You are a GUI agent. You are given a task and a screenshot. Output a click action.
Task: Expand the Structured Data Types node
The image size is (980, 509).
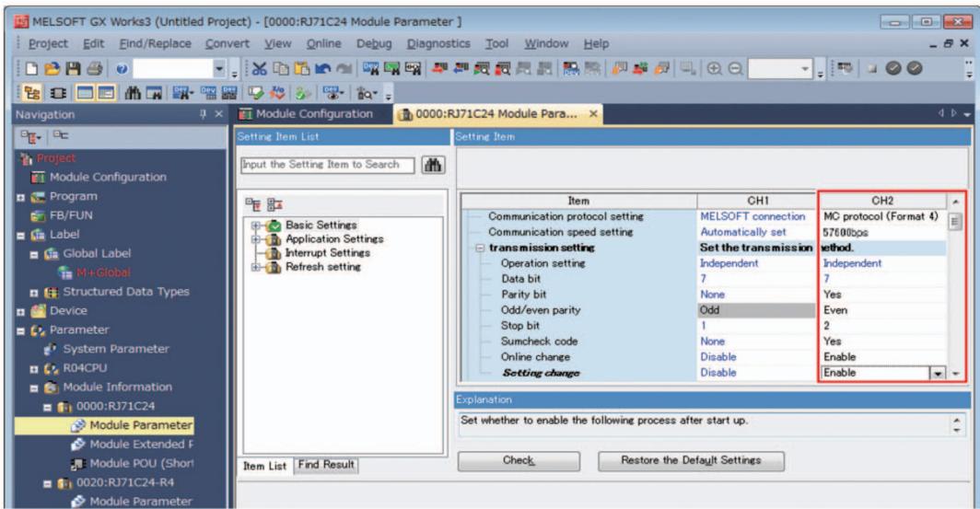click(x=34, y=293)
